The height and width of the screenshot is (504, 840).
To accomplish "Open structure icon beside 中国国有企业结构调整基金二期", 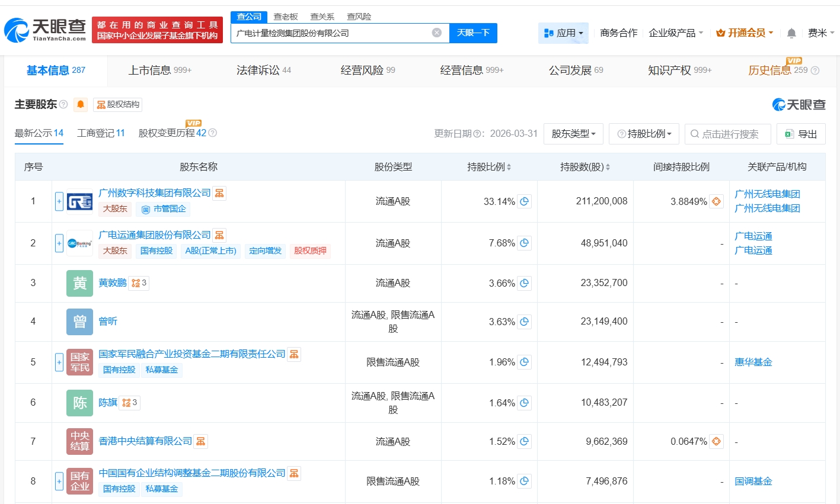I will [294, 473].
